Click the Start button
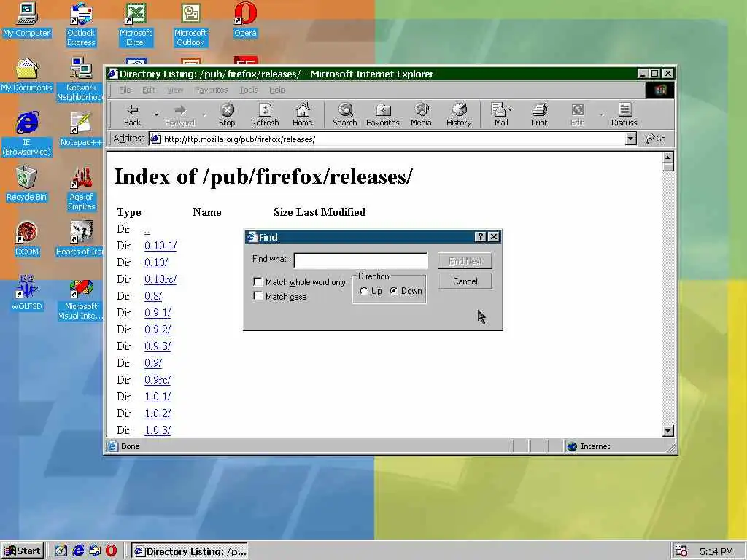Image resolution: width=747 pixels, height=560 pixels. tap(23, 551)
